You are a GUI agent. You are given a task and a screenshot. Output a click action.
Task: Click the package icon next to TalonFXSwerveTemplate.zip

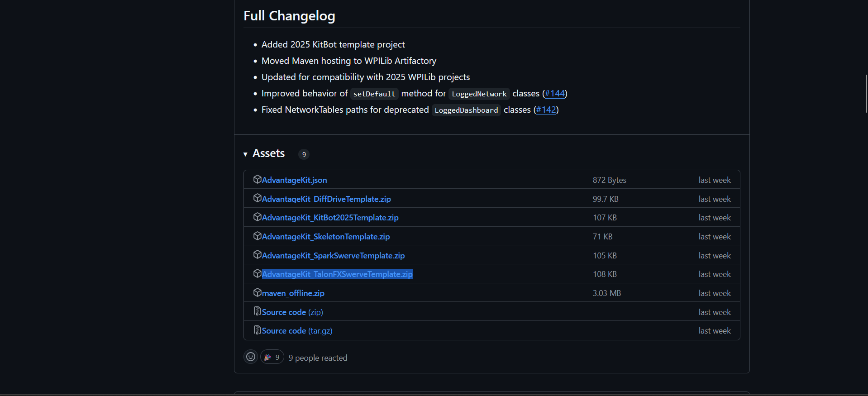258,273
